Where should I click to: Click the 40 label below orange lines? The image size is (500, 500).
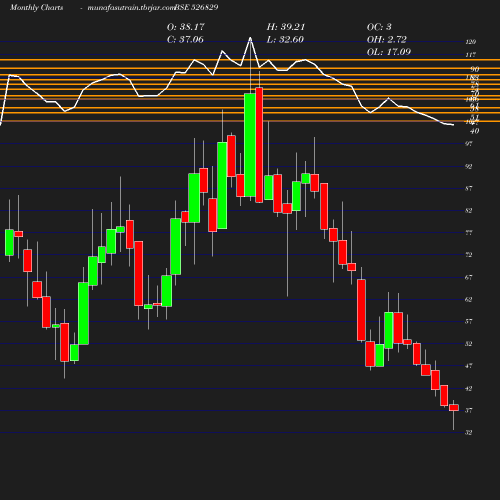coord(474,131)
